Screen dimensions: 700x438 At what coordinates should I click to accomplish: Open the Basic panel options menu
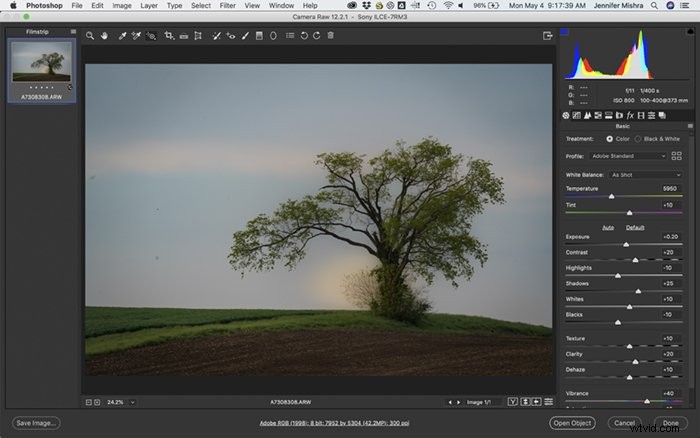(x=690, y=126)
